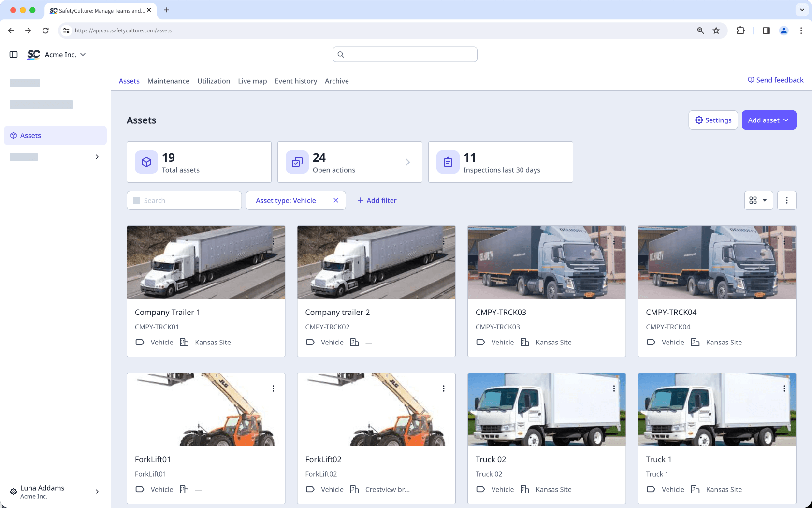Image resolution: width=812 pixels, height=508 pixels.
Task: Remove the Asset type Vehicle filter
Action: tap(336, 200)
